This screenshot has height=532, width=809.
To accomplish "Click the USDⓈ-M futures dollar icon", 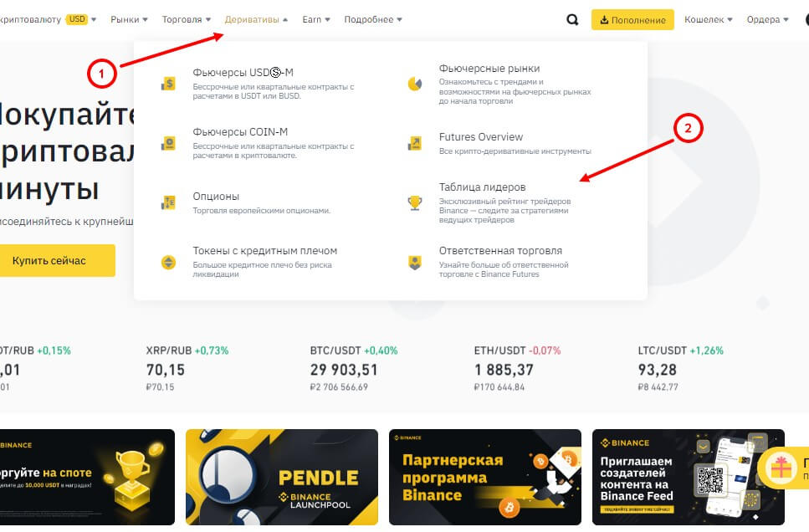I will [x=168, y=84].
